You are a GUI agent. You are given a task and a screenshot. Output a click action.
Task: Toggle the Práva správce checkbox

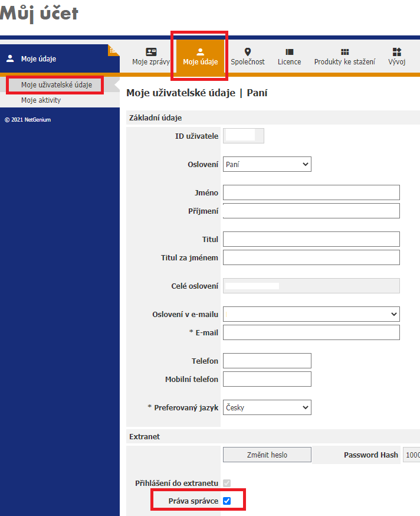click(x=227, y=501)
